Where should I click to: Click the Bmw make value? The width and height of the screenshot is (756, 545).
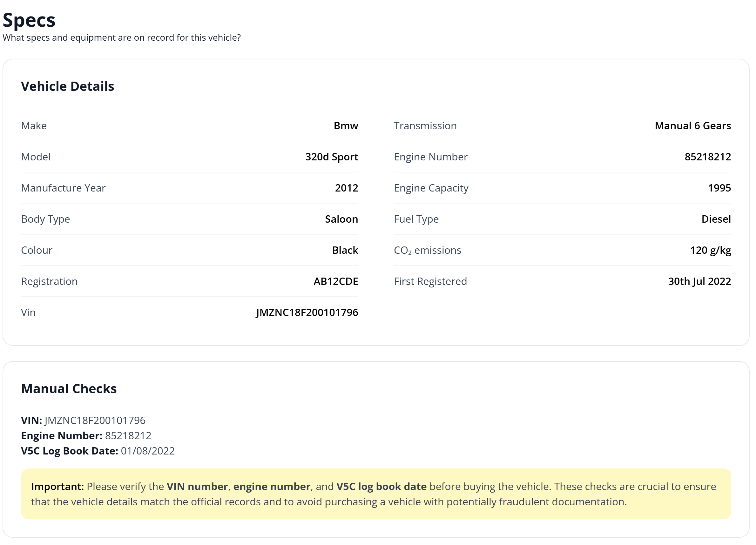click(x=346, y=126)
